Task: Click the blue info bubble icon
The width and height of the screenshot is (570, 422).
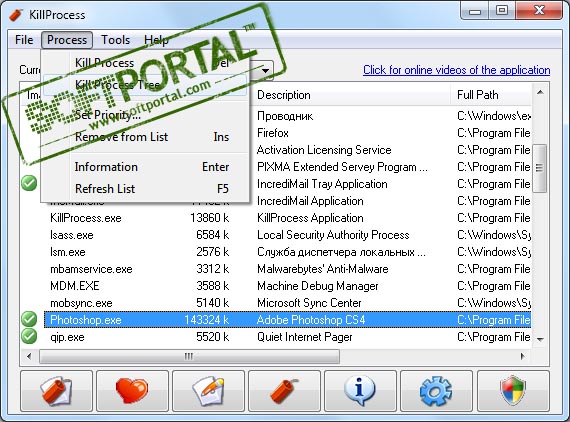Action: click(x=360, y=391)
